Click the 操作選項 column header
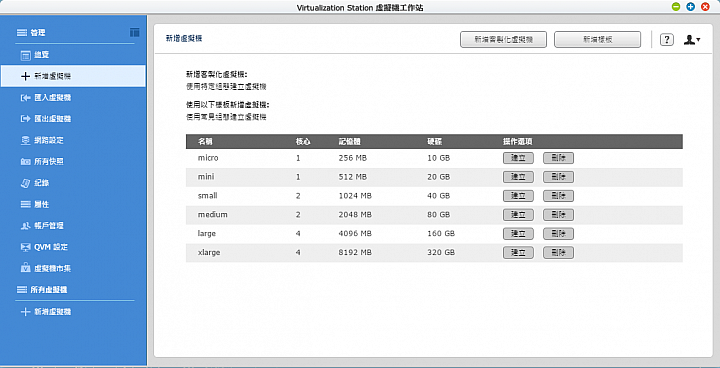The width and height of the screenshot is (720, 368). (x=518, y=142)
